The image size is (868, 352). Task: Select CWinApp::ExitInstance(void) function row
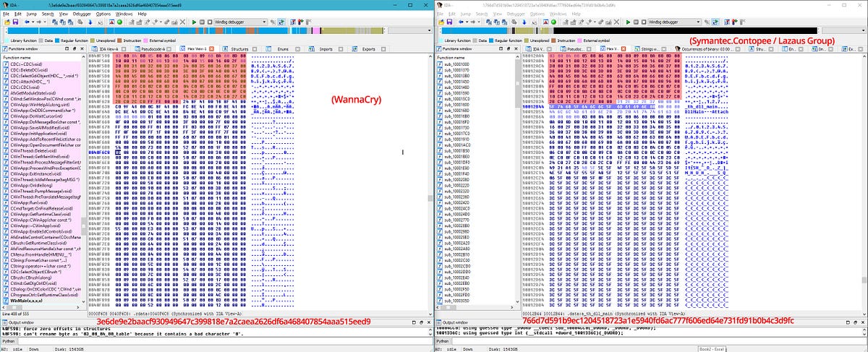(42, 174)
